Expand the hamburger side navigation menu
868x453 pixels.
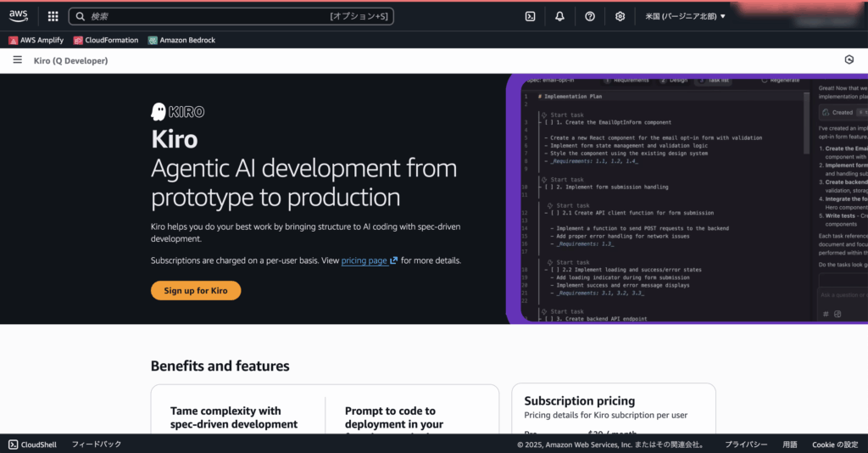18,60
